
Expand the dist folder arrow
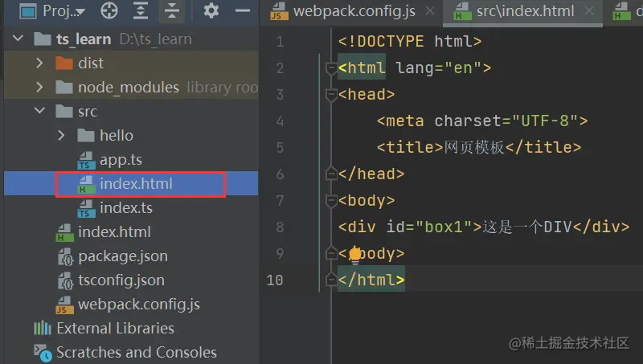[x=39, y=63]
